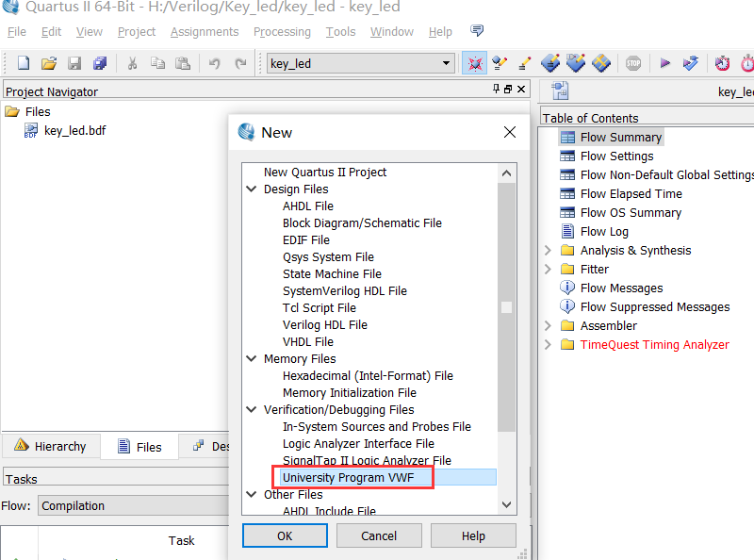Start Compilation with the purple play icon
The width and height of the screenshot is (754, 560).
point(665,63)
